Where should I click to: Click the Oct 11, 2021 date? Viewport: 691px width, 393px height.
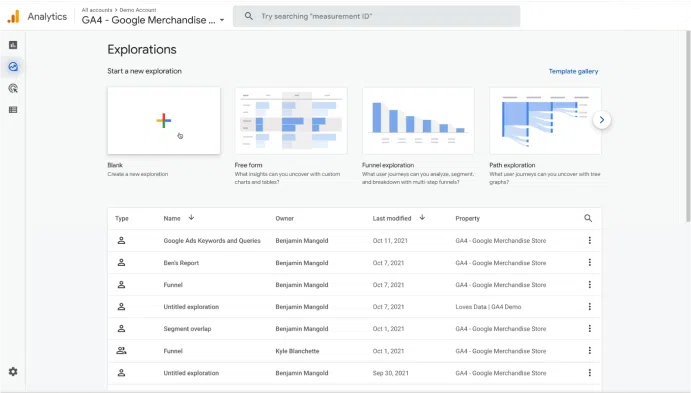[390, 241]
